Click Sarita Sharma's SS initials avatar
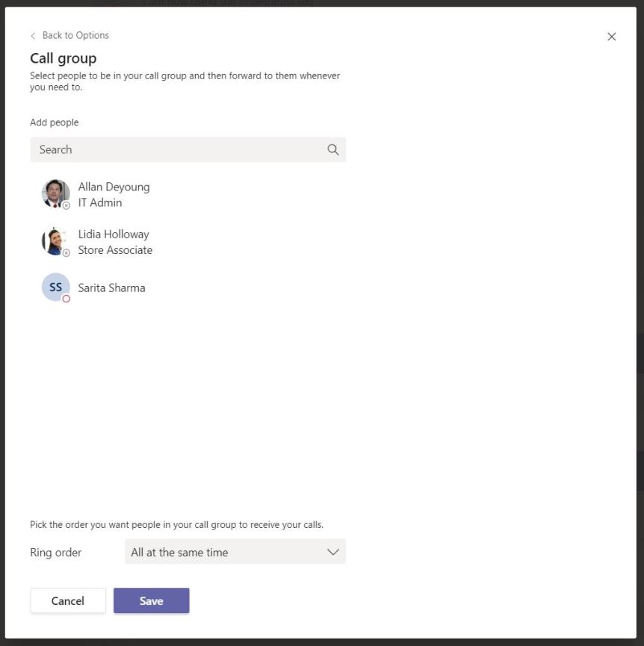Screen dimensions: 644x646 tap(55, 287)
